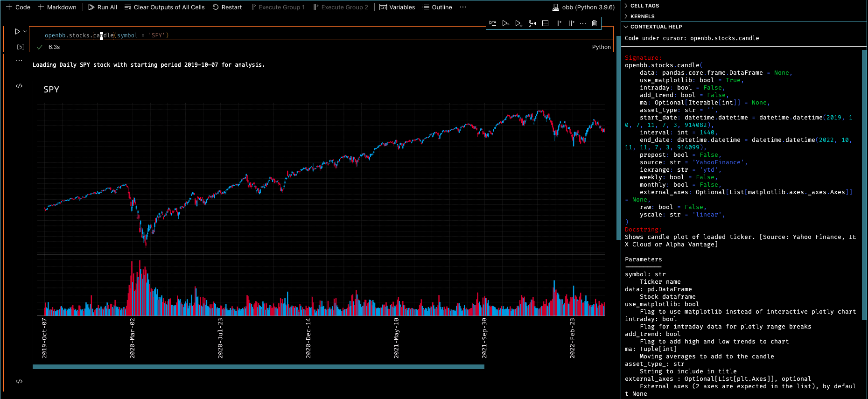Click the 'Loading Daily SPY stock' output text

(148, 65)
